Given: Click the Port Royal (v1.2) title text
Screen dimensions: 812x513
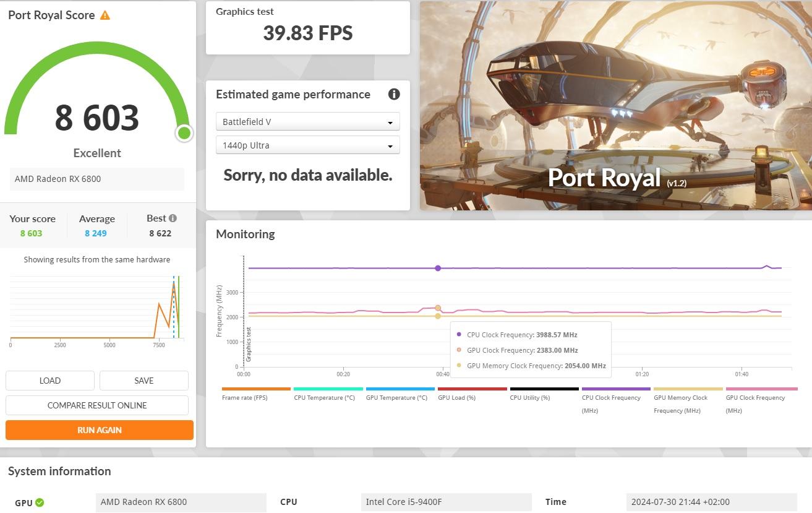Looking at the screenshot, I should point(617,178).
